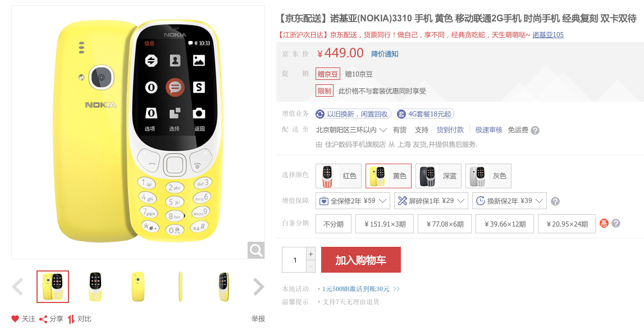Select the 灰色 gray color option
This screenshot has width=644, height=330.
488,176
